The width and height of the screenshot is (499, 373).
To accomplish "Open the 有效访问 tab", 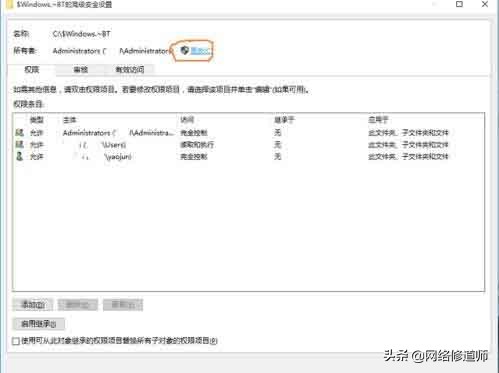I will [130, 70].
